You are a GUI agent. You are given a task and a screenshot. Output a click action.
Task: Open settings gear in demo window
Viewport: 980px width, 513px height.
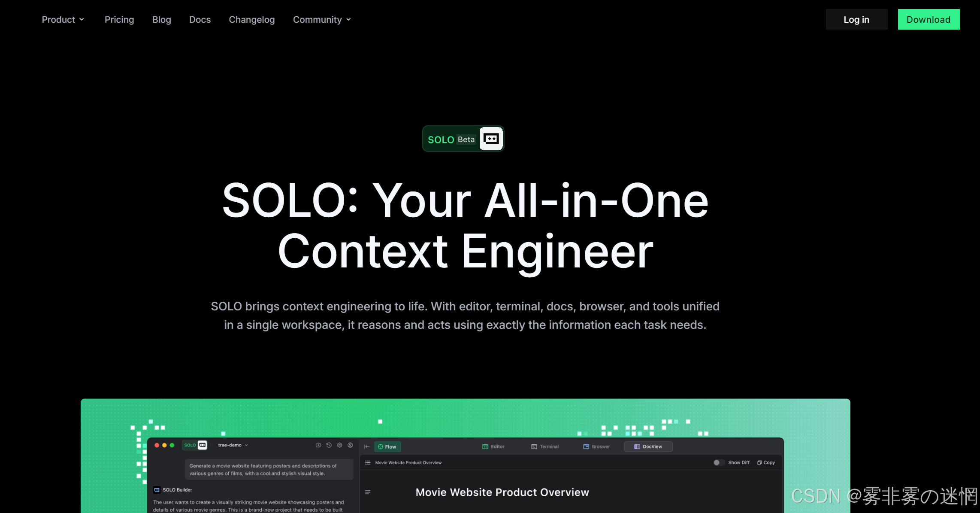tap(340, 445)
